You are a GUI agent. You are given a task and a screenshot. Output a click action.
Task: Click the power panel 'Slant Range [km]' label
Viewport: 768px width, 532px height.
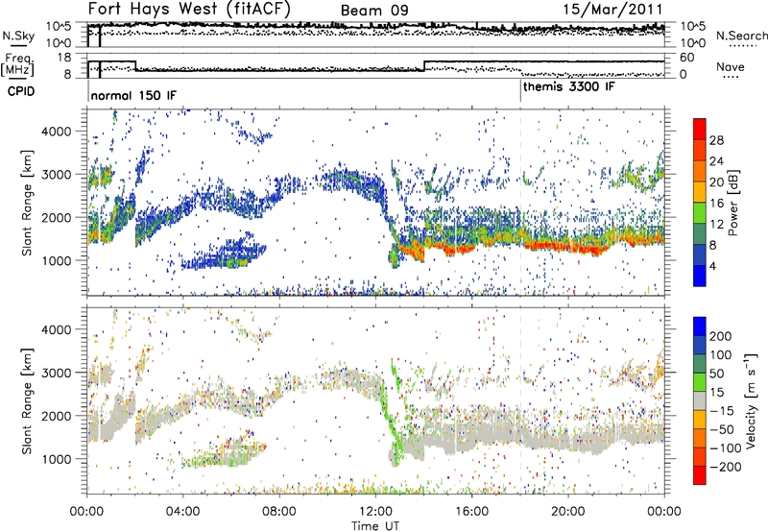(x=27, y=203)
